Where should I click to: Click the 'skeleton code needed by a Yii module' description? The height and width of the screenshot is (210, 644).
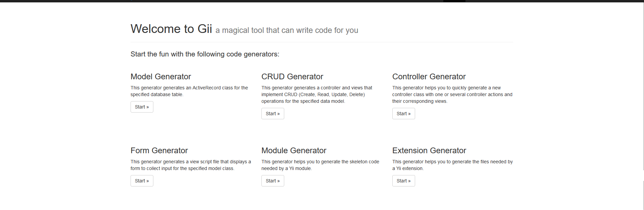coord(320,165)
